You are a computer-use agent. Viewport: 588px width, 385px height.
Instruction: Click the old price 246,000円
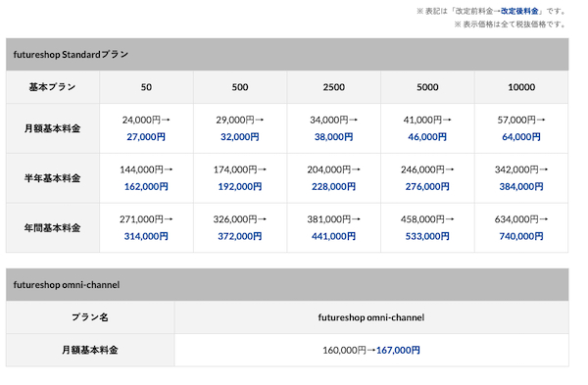click(x=422, y=169)
